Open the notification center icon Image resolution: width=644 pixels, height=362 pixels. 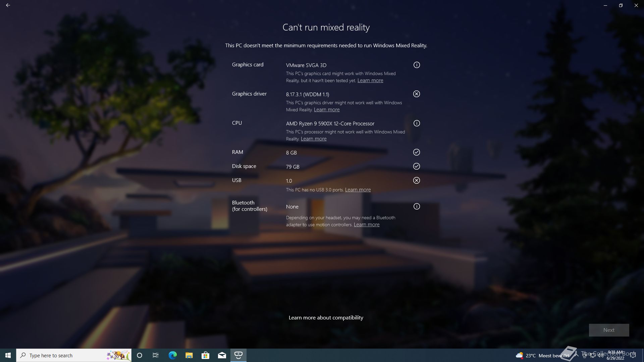tap(633, 355)
